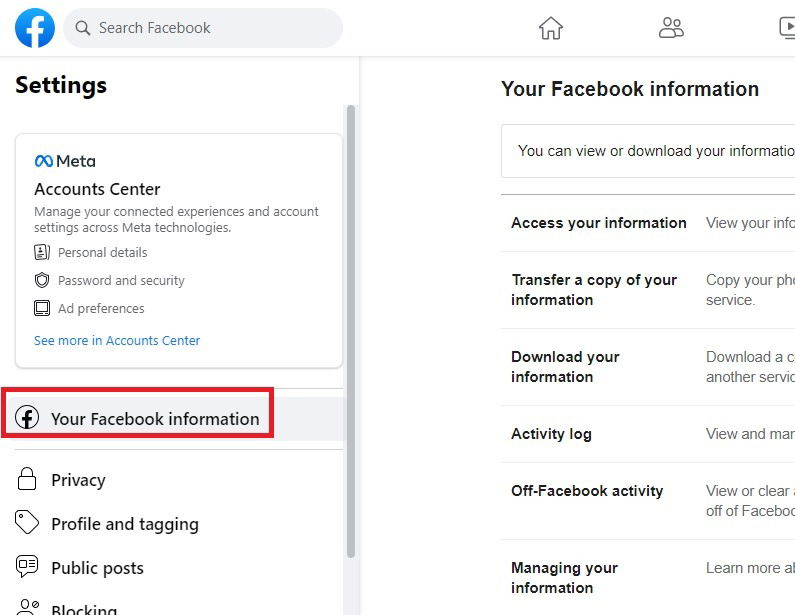Go to the Home feed icon
The width and height of the screenshot is (795, 615).
[x=551, y=28]
